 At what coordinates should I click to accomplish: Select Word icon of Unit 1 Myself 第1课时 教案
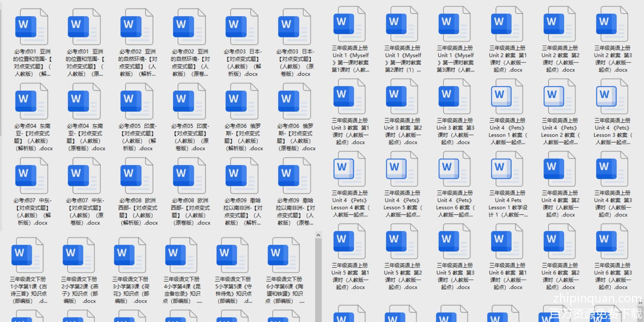coord(350,24)
